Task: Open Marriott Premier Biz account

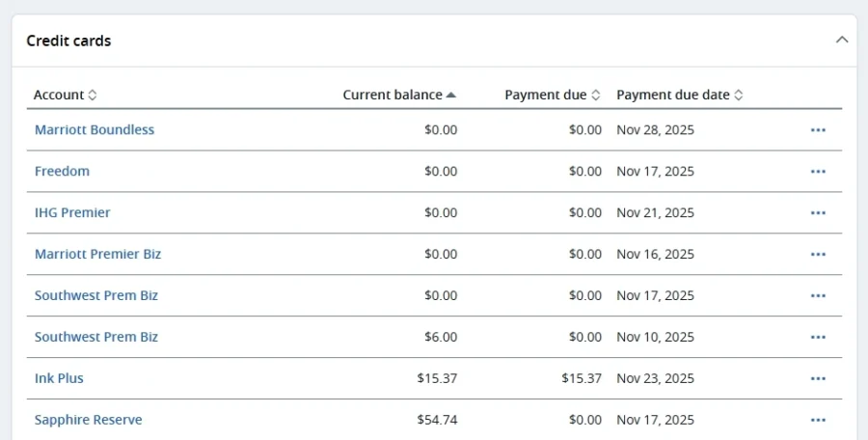Action: click(97, 255)
